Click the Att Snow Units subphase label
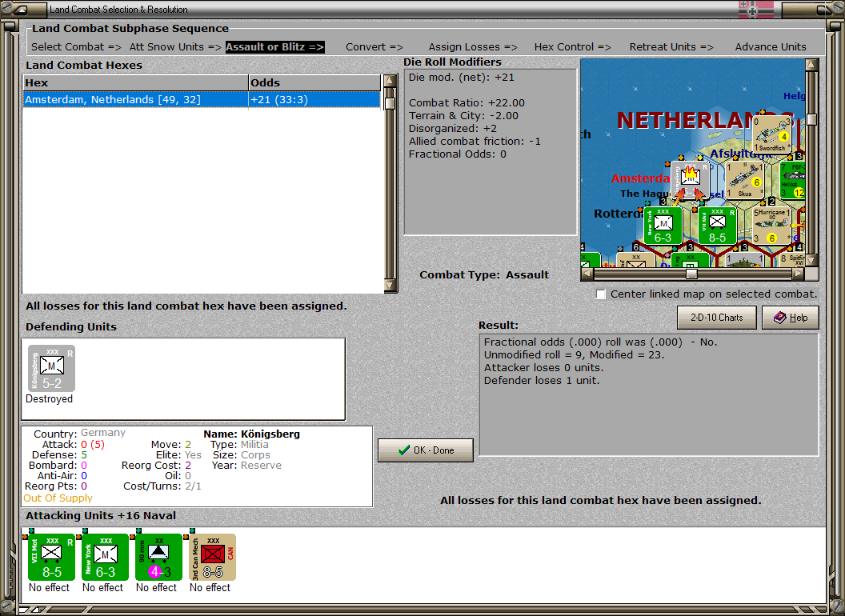 tap(175, 47)
